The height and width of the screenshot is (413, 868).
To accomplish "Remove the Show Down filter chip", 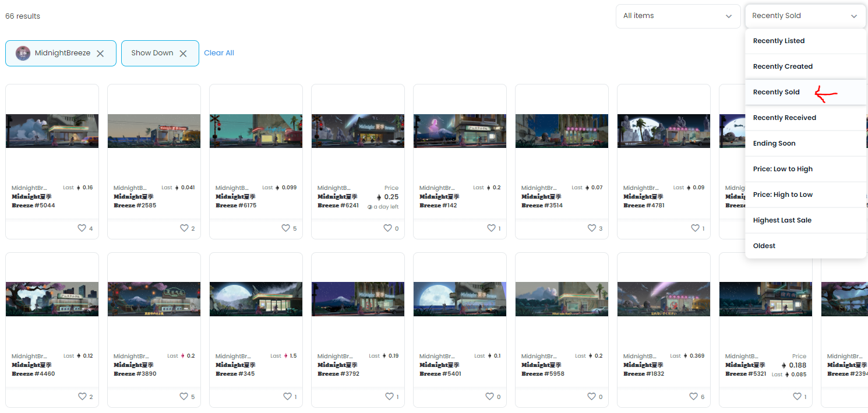I will coord(183,54).
